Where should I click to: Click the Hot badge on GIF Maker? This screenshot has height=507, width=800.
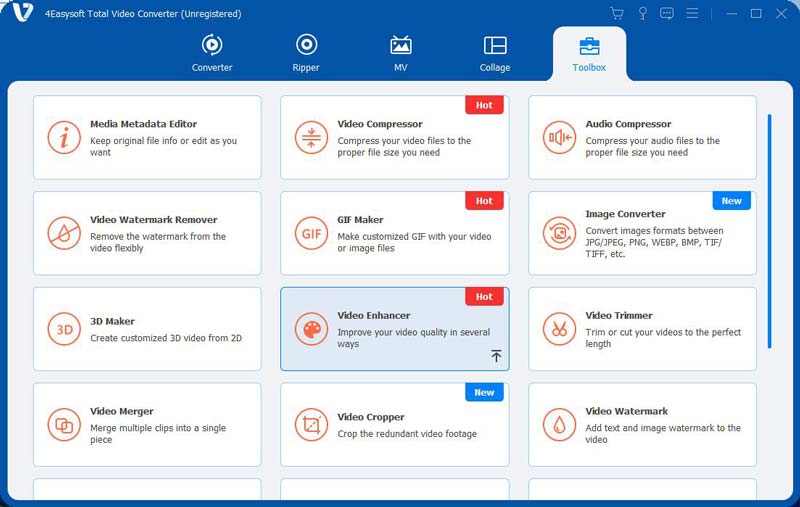484,201
